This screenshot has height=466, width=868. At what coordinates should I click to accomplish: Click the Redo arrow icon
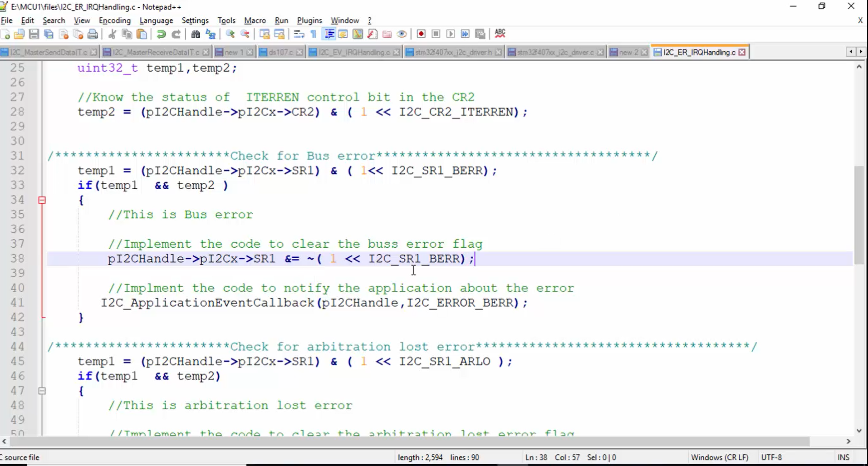pos(176,34)
